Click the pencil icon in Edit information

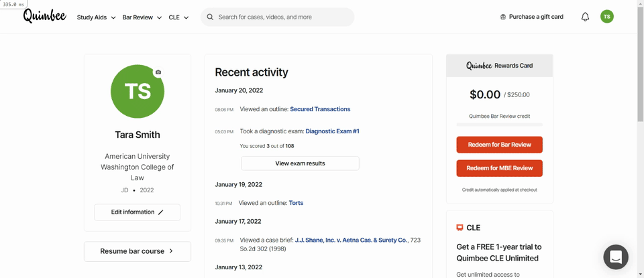(x=160, y=212)
